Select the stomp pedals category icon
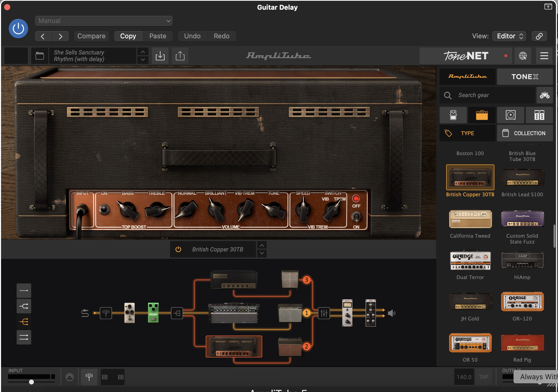 tap(453, 115)
